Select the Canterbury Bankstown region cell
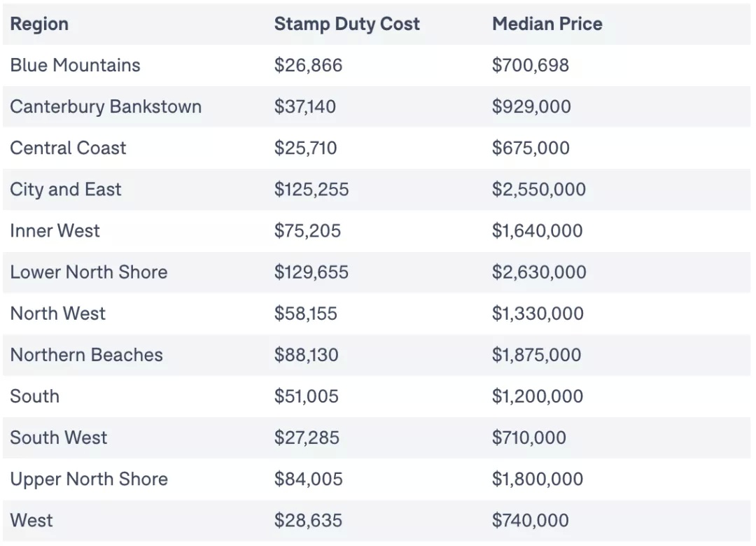 tap(106, 106)
